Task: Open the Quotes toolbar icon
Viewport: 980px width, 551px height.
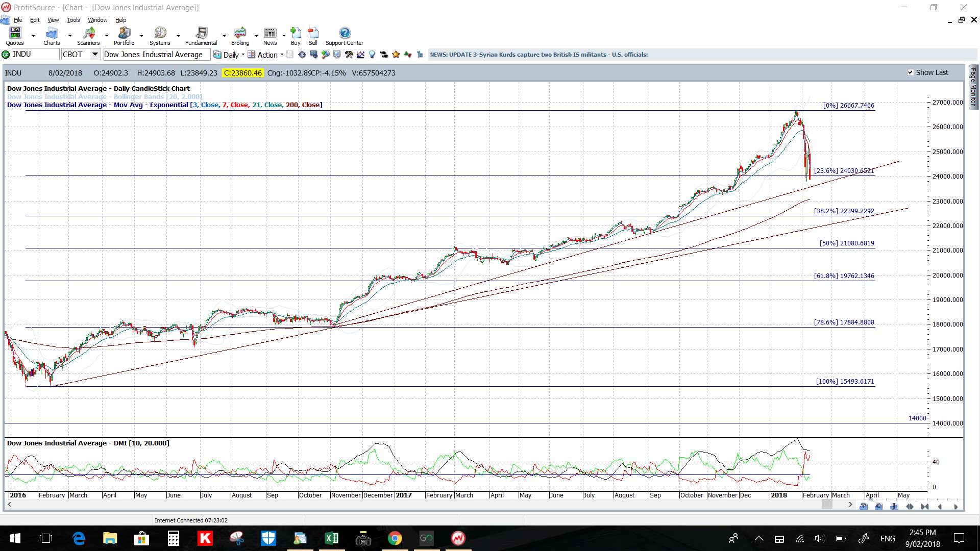Action: [x=15, y=36]
